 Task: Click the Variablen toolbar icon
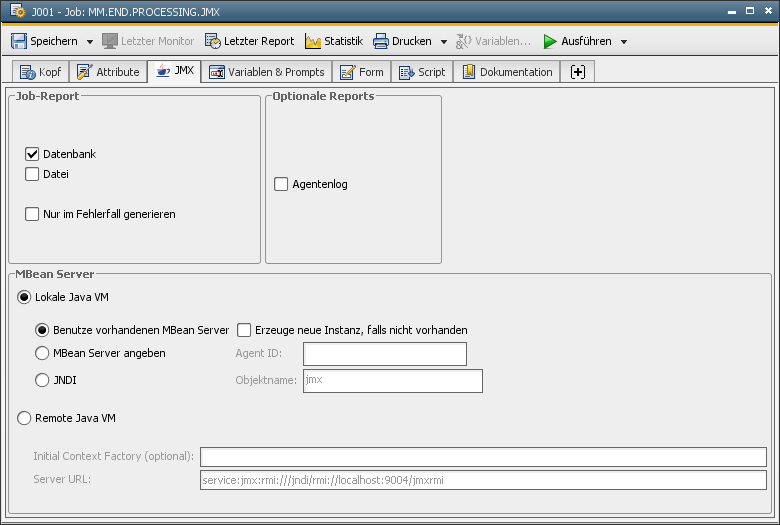[x=464, y=41]
